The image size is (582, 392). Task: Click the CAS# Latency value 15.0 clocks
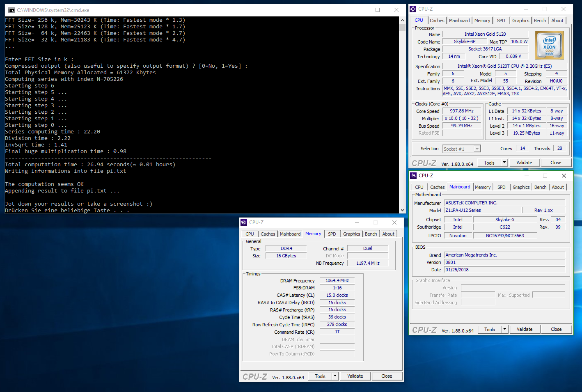click(337, 295)
